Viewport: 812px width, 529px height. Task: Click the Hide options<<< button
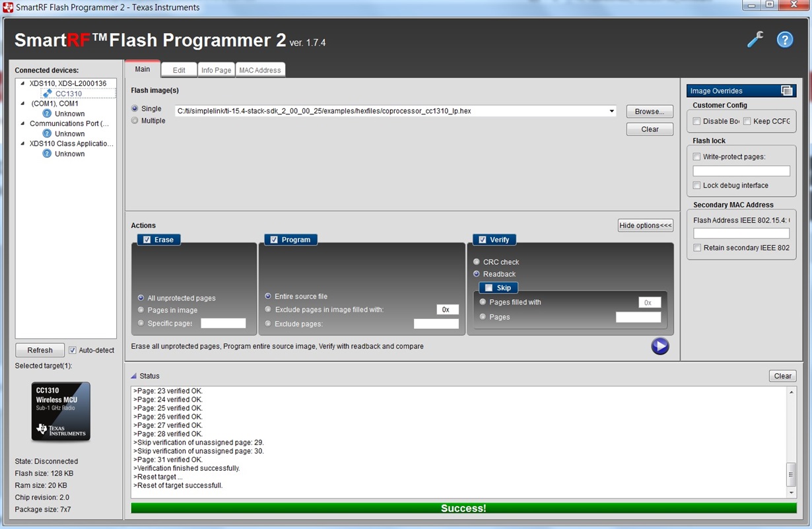(646, 226)
